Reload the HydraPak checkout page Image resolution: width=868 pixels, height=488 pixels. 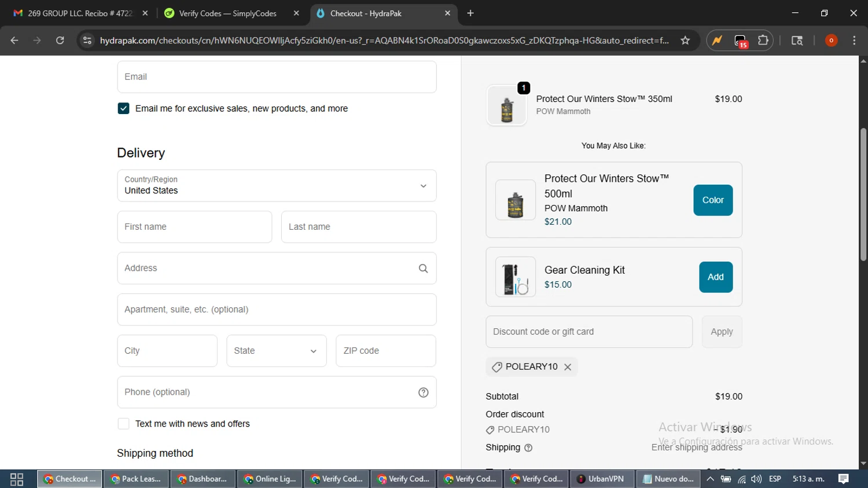(60, 41)
